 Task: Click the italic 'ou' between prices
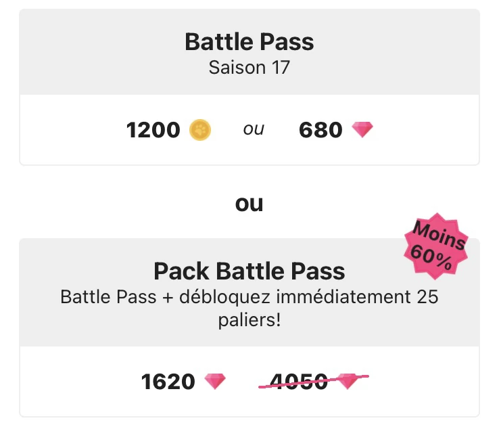[254, 129]
